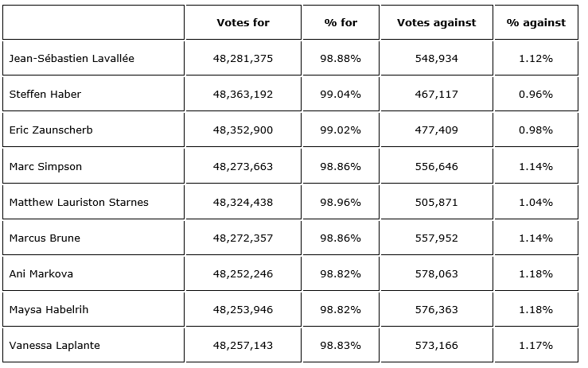Select the Steffen Haber name cell
Image resolution: width=588 pixels, height=368 pixels.
pyautogui.click(x=45, y=95)
